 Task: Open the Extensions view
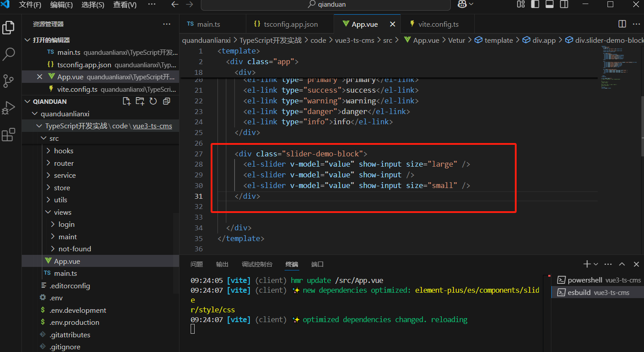pos(8,135)
